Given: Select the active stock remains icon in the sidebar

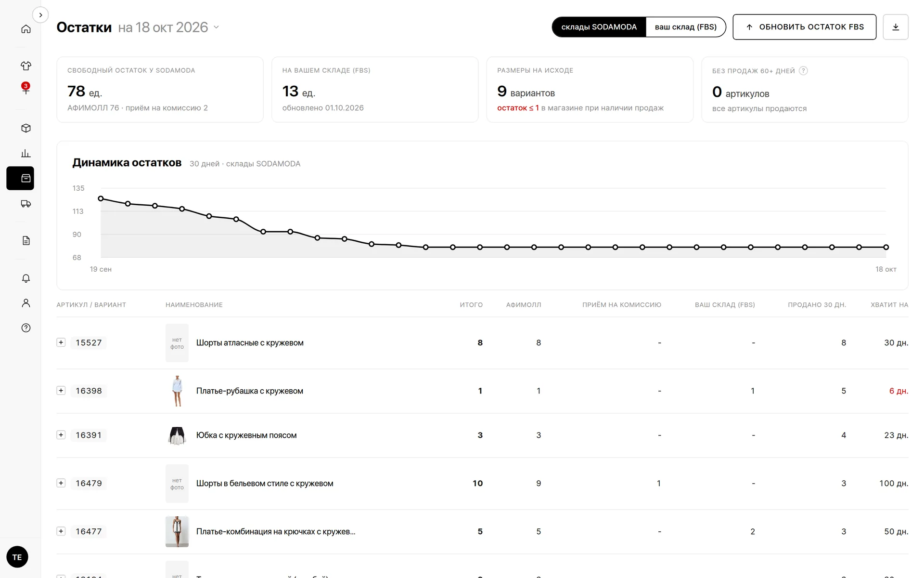Looking at the screenshot, I should point(20,178).
